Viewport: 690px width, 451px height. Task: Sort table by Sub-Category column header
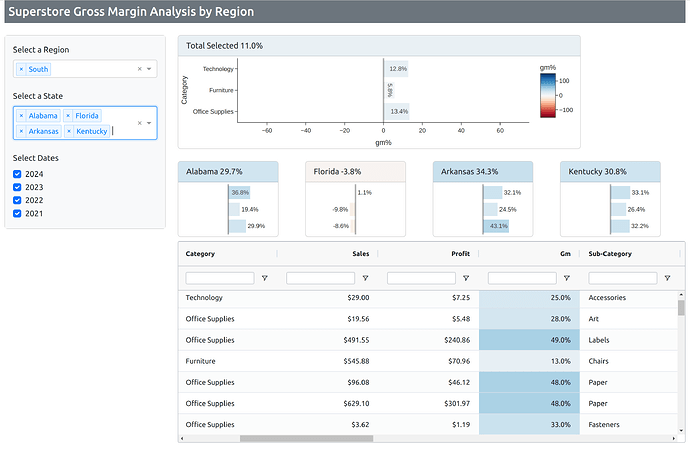pos(610,254)
